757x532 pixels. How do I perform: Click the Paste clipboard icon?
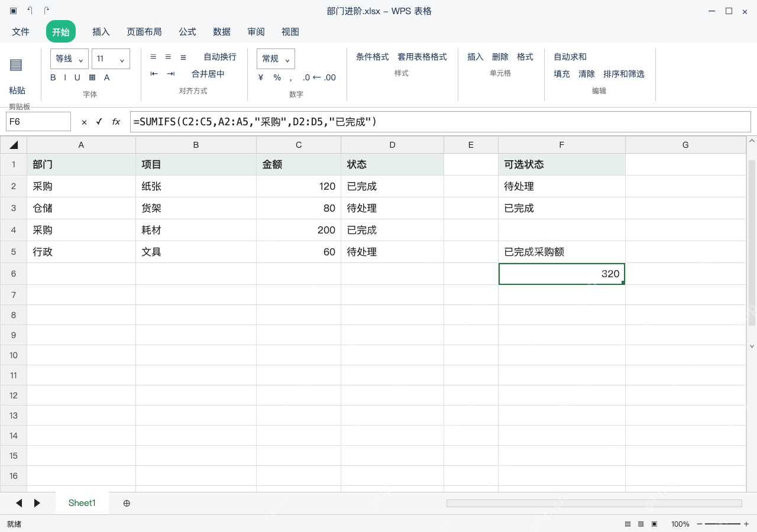click(x=16, y=65)
